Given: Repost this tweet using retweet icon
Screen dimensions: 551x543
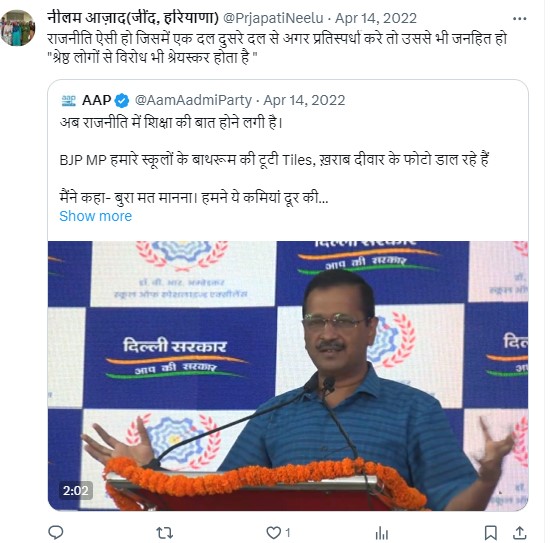Looking at the screenshot, I should 164,533.
